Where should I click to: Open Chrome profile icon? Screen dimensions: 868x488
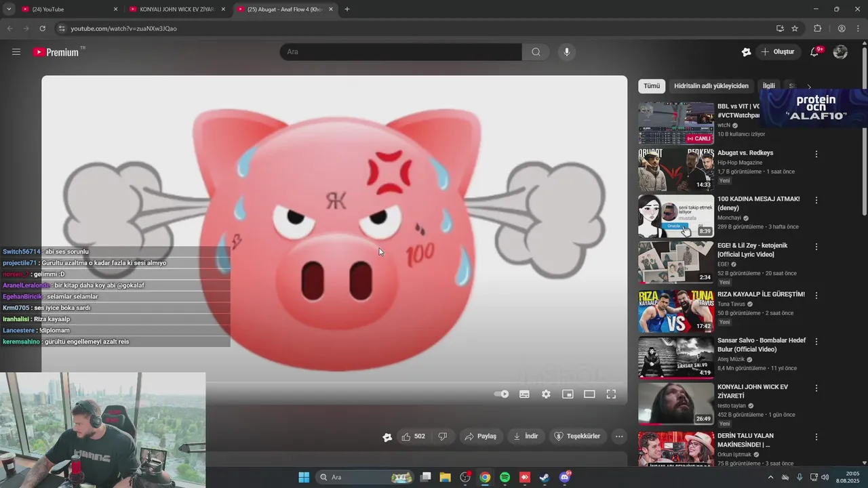pos(842,28)
